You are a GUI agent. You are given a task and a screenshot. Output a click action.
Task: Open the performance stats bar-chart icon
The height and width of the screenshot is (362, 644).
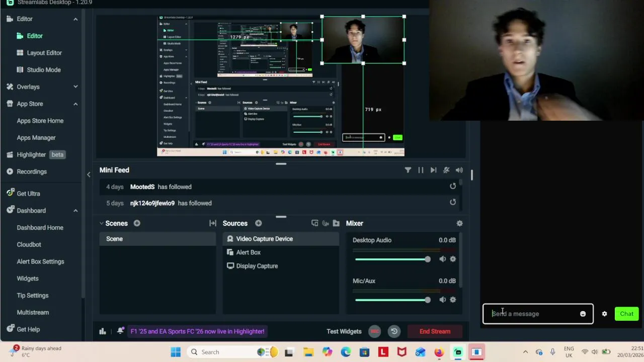tap(103, 331)
